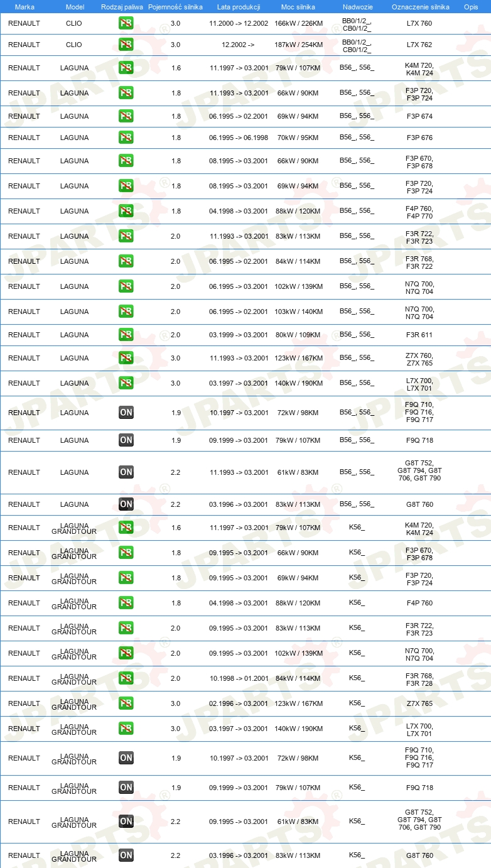Click the 'Lata produkcji' column header
Image resolution: width=491 pixels, height=868 pixels.
point(239,6)
